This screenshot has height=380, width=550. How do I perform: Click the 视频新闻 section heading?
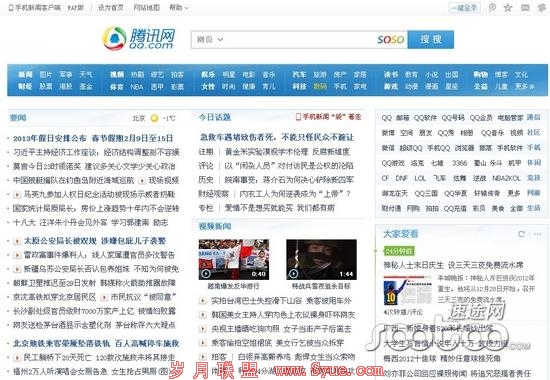point(215,226)
